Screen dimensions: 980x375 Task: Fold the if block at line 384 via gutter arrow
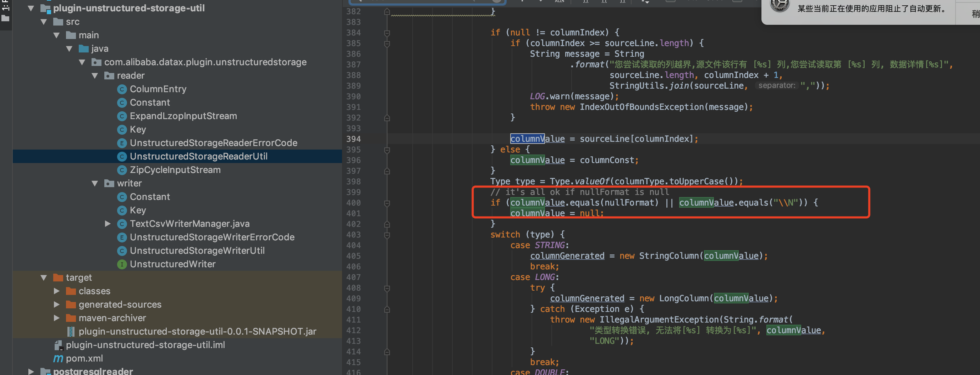point(387,33)
